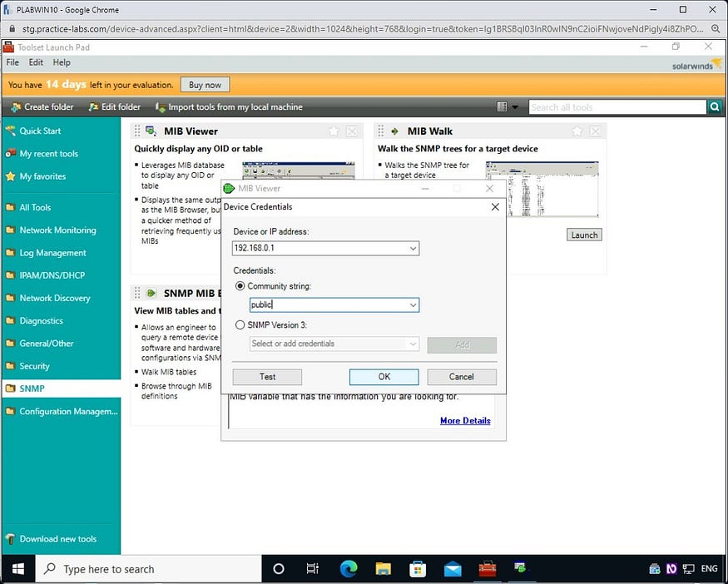Screen dimensions: 728x584
Task: Open Microsoft Edge from the taskbar
Action: (349, 569)
